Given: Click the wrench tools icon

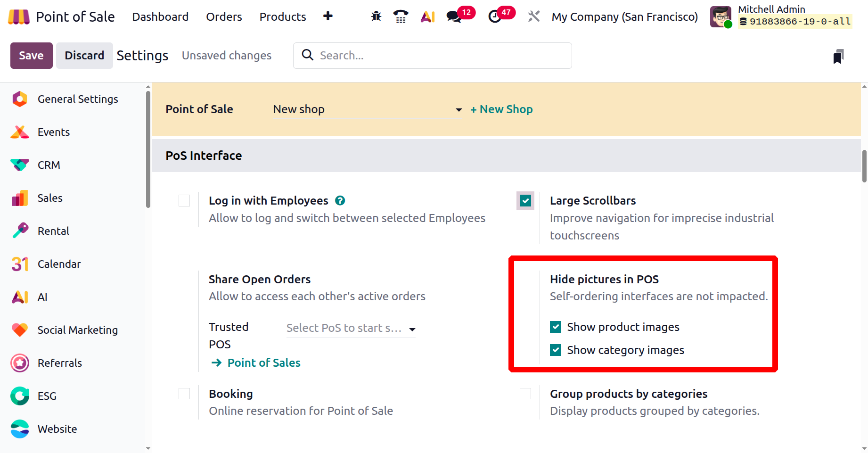Looking at the screenshot, I should pyautogui.click(x=534, y=16).
